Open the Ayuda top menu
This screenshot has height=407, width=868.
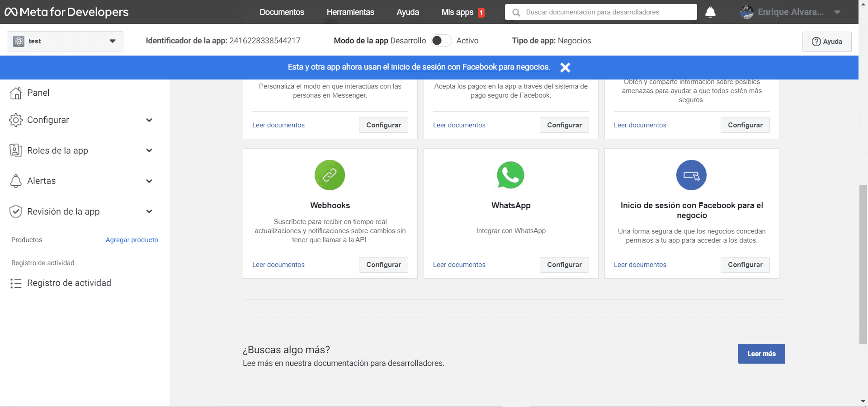pos(408,12)
